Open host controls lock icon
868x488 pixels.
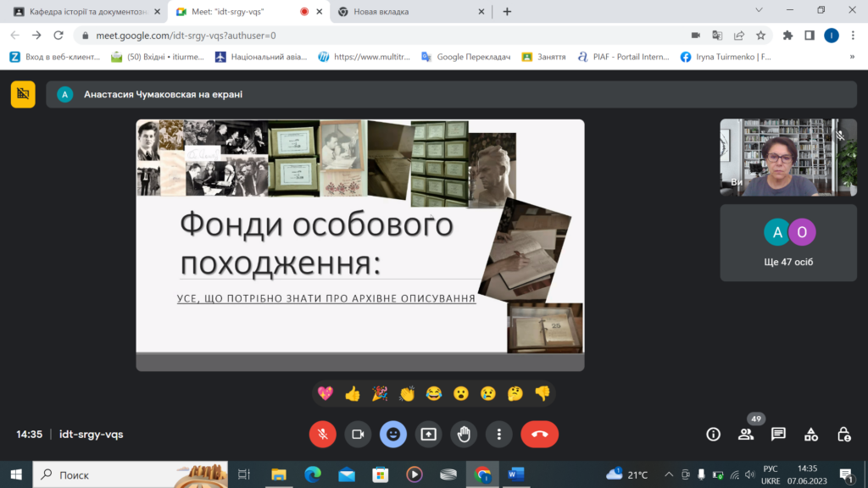click(843, 434)
